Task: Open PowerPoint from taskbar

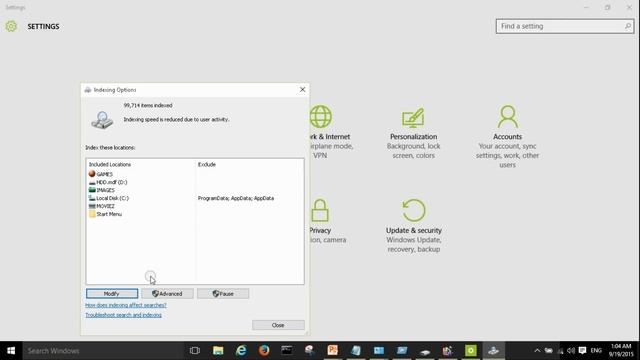Action: point(333,351)
